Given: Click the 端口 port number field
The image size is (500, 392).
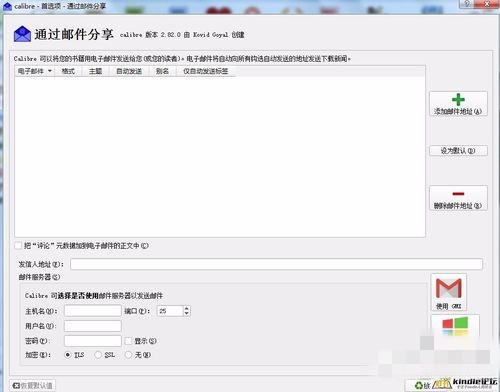Looking at the screenshot, I should tap(170, 311).
